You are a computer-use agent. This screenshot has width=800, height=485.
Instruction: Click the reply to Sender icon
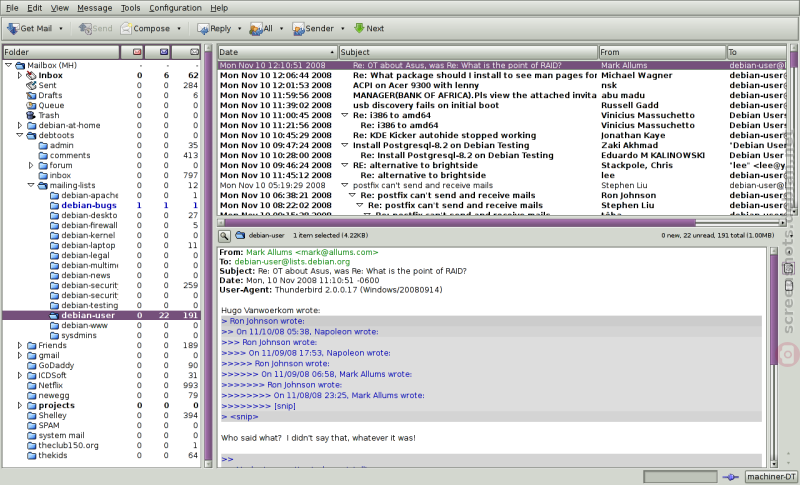click(313, 29)
